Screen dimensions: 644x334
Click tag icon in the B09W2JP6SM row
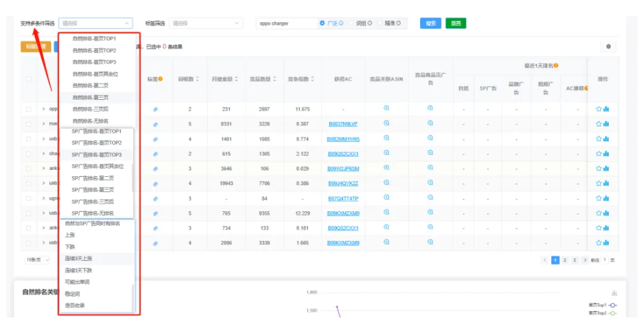[x=156, y=169]
